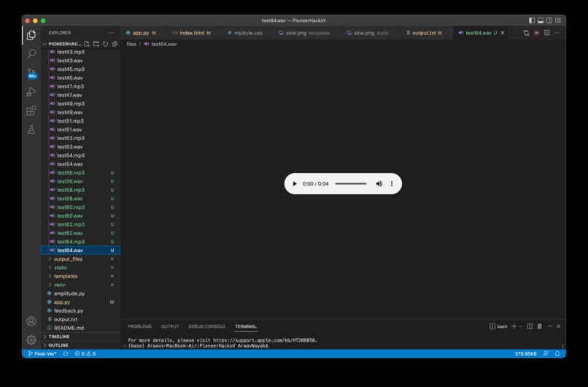Click the 376.95KB file size indicator
The height and width of the screenshot is (387, 588).
click(525, 353)
